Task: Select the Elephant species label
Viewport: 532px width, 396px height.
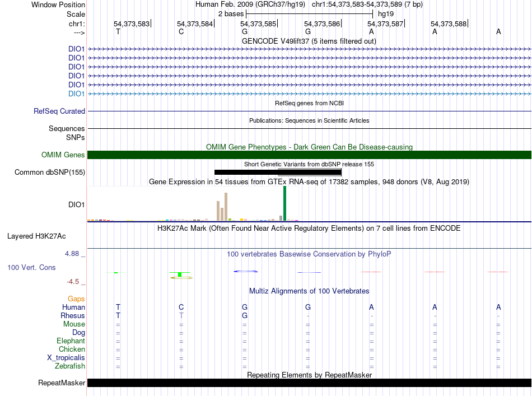Action: tap(71, 341)
